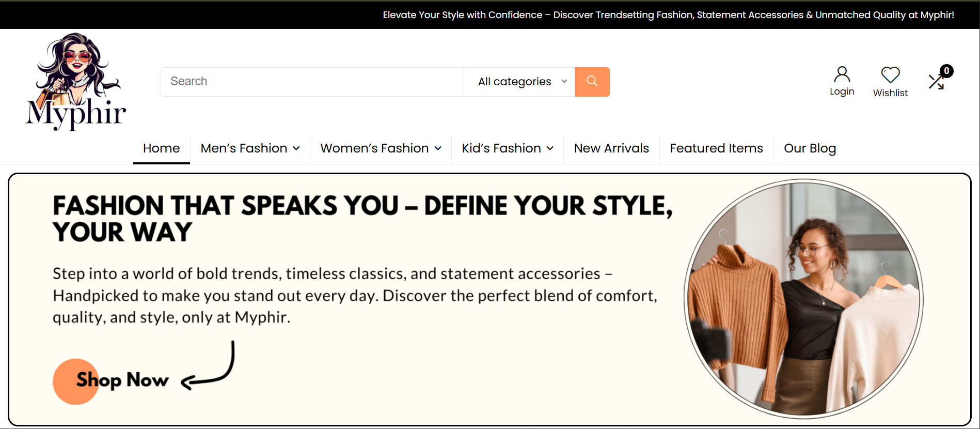Visit the Our Blog link
This screenshot has height=429, width=980.
(x=810, y=148)
